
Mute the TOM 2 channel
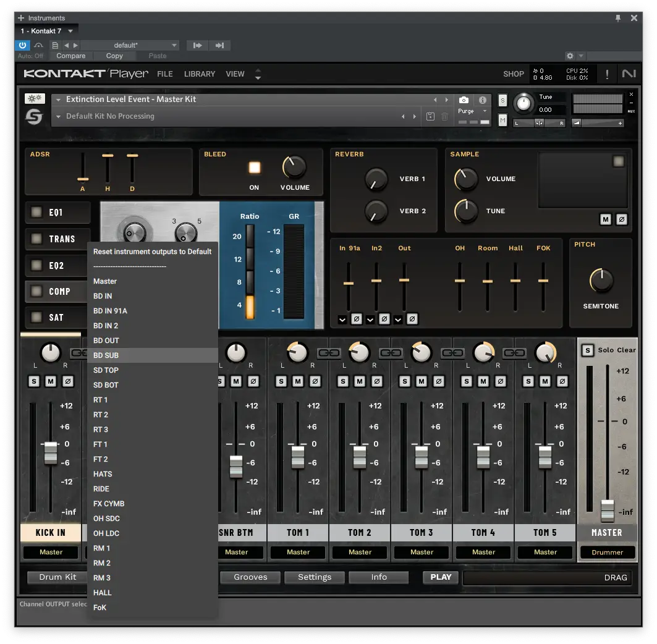(360, 381)
